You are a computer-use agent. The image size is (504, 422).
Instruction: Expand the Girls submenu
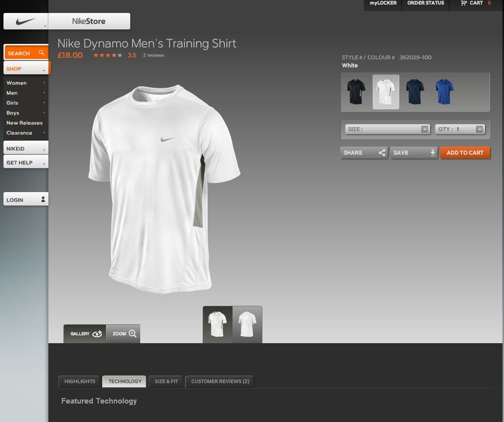[x=26, y=103]
